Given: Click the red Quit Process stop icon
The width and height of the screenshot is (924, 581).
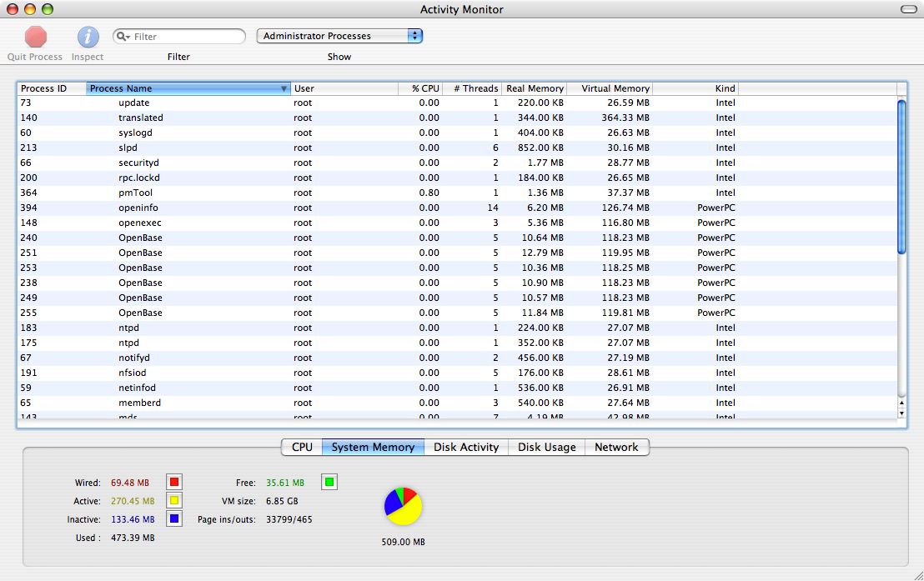Looking at the screenshot, I should tap(35, 38).
